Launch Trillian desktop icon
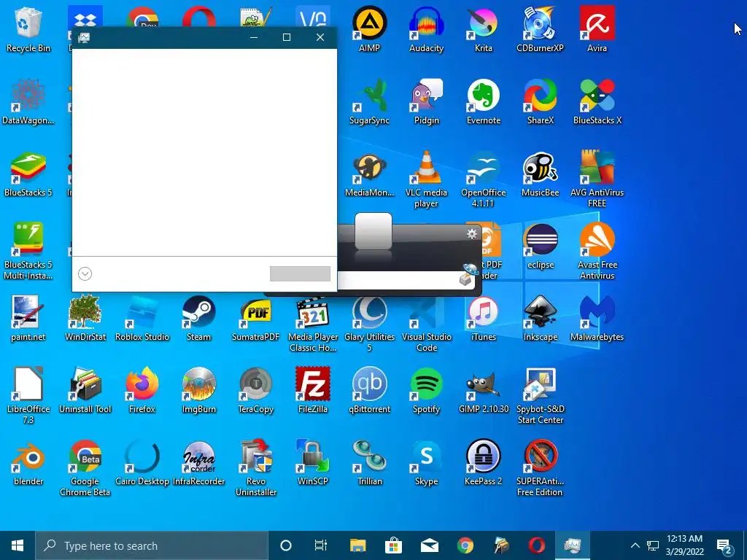 [369, 463]
